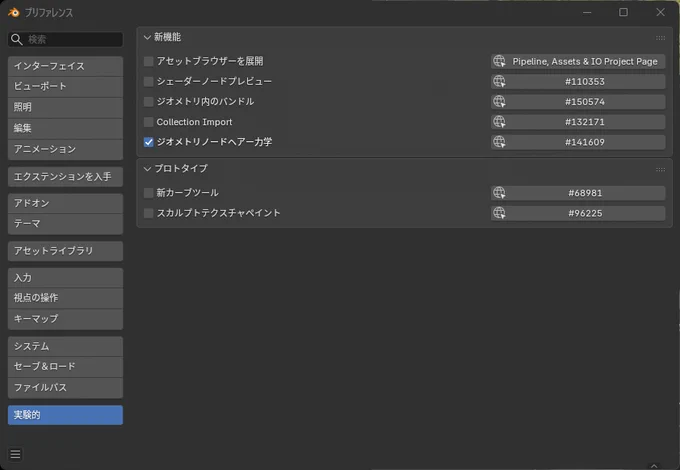This screenshot has width=680, height=470.
Task: Open issue #150574 link
Action: click(578, 101)
